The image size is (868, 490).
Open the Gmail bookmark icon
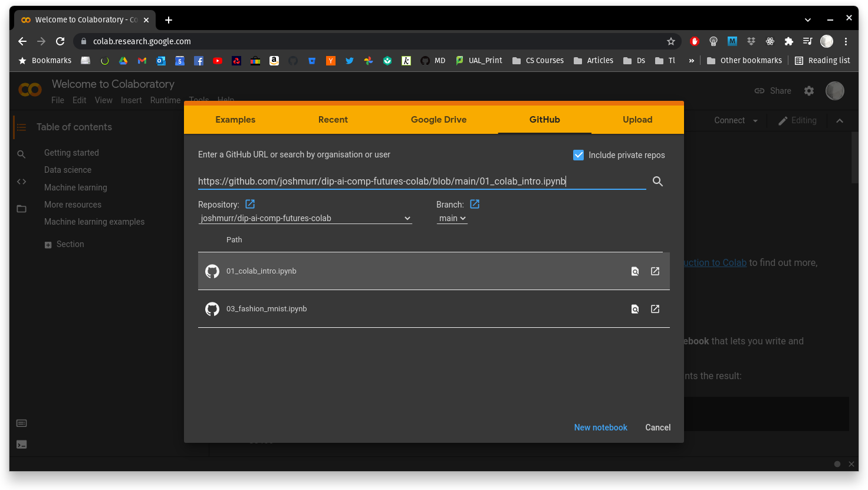(142, 61)
